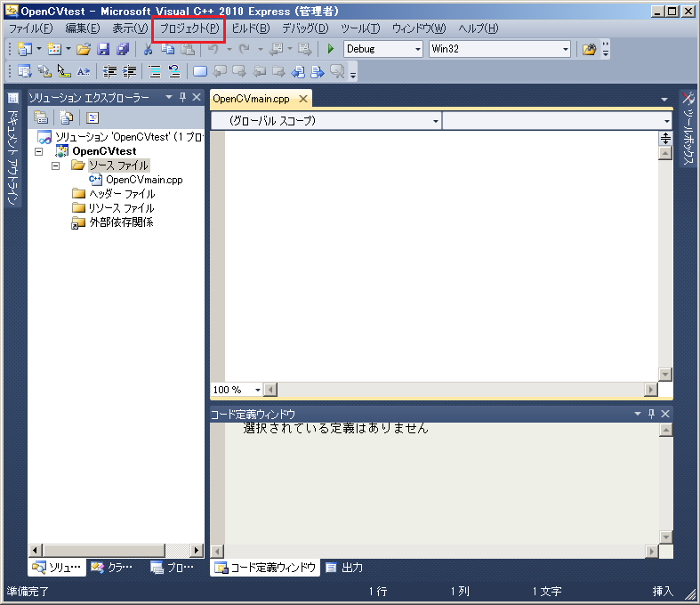Uncomment selected lines icon
Viewport: 700px width, 605px height.
tap(174, 71)
